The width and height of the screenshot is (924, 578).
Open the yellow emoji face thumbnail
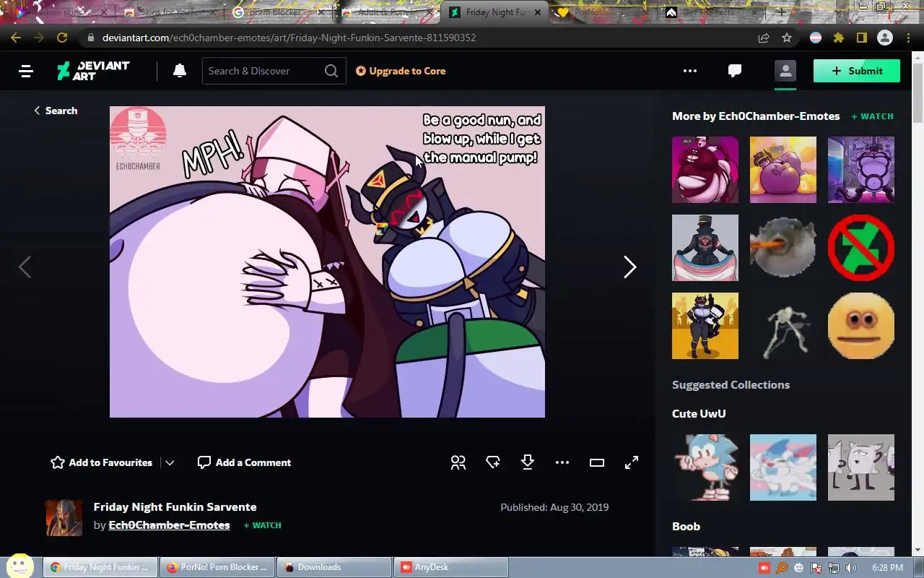click(861, 326)
